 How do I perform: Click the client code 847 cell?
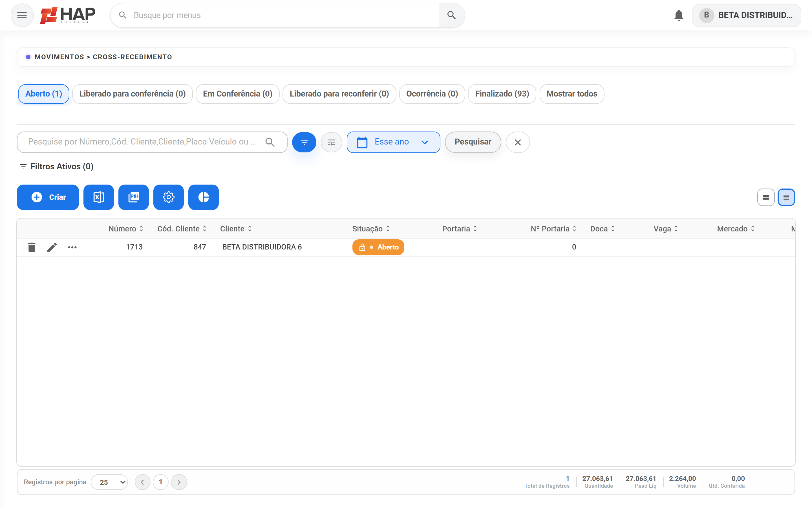point(200,247)
